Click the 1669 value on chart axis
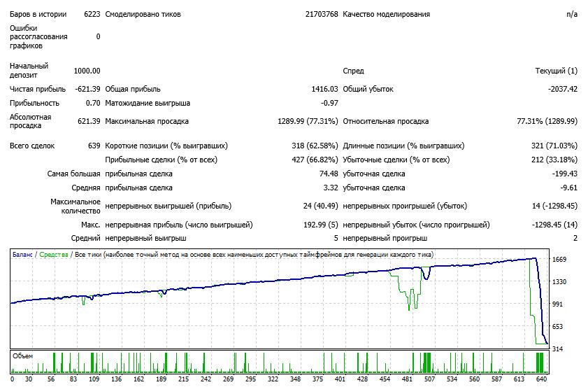588x387 pixels. click(x=559, y=260)
